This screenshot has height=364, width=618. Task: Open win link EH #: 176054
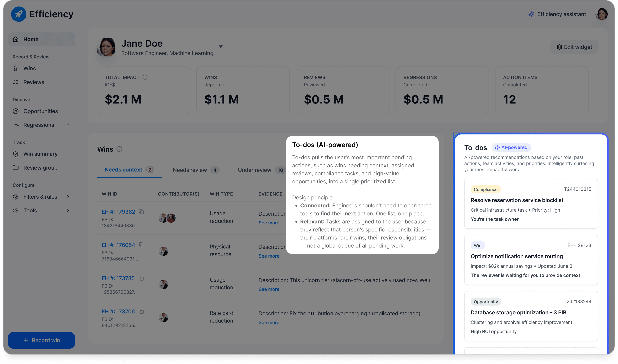pos(118,245)
